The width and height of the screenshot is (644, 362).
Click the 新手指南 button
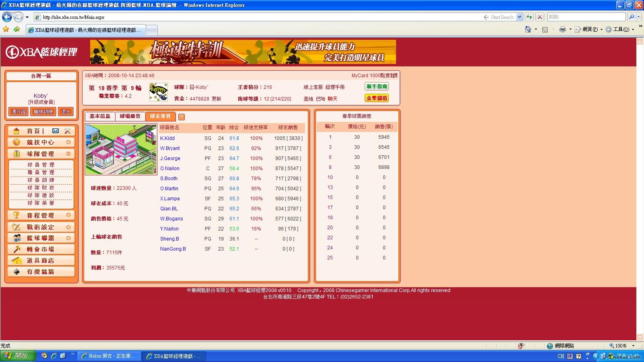(376, 86)
